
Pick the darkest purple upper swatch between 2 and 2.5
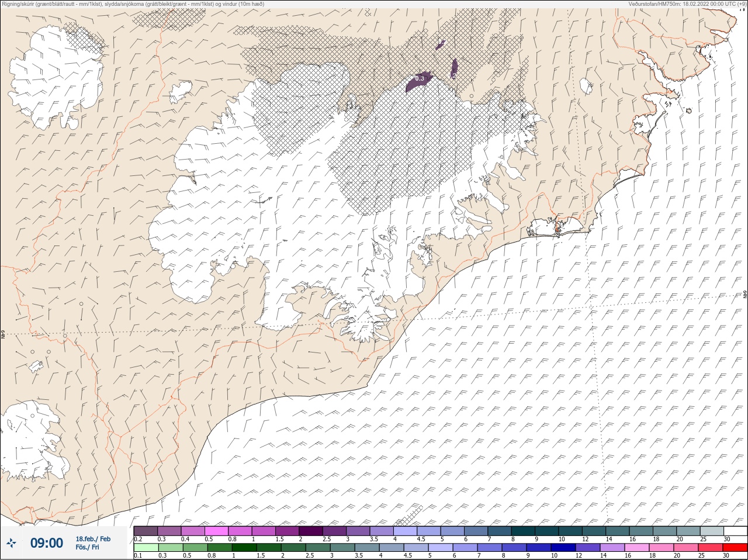311,531
